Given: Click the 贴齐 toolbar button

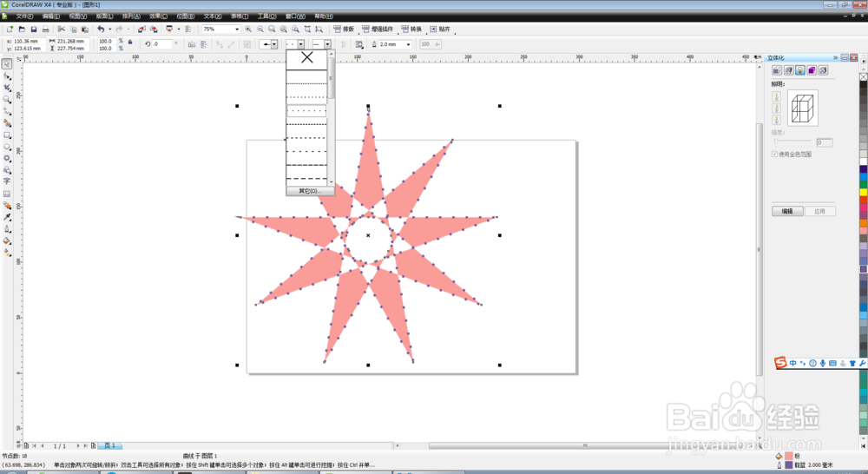Looking at the screenshot, I should [x=440, y=29].
